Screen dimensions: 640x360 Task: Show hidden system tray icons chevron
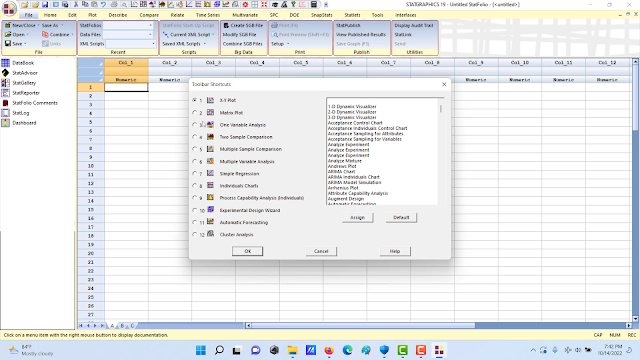click(533, 350)
